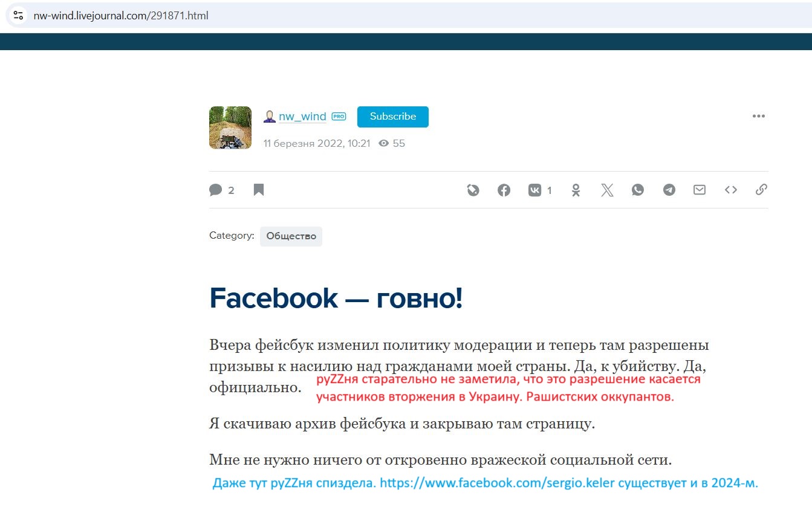Open the nw_wind profile link

[302, 117]
